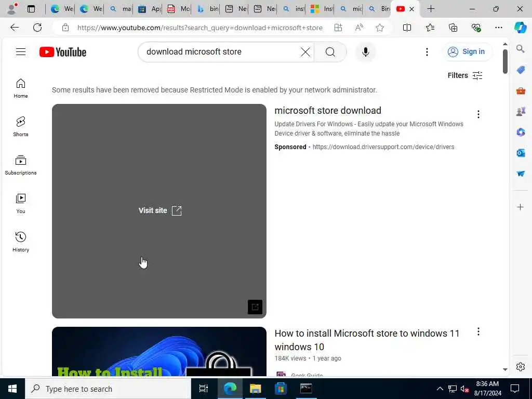The width and height of the screenshot is (532, 399).
Task: Open more options for the sponsored result
Action: point(478,114)
